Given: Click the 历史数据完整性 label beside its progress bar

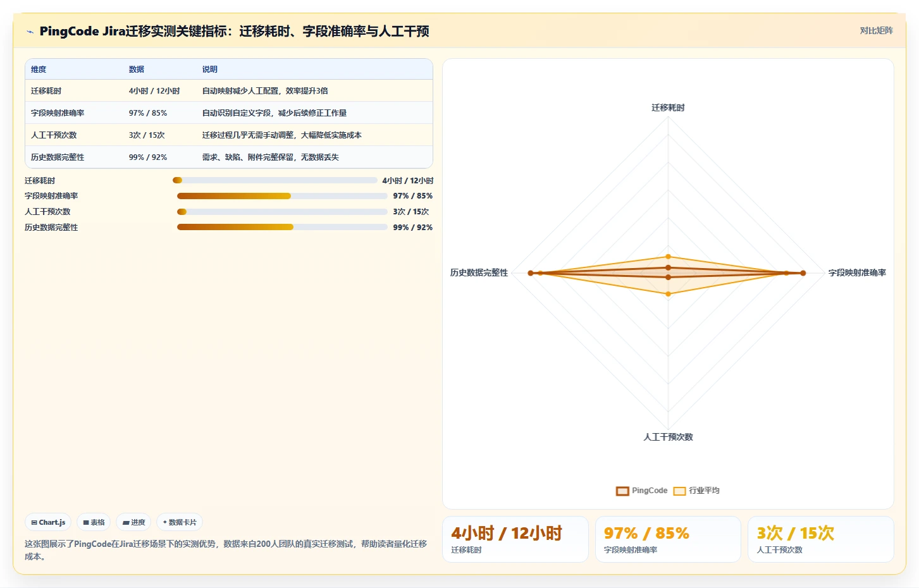Looking at the screenshot, I should (51, 228).
